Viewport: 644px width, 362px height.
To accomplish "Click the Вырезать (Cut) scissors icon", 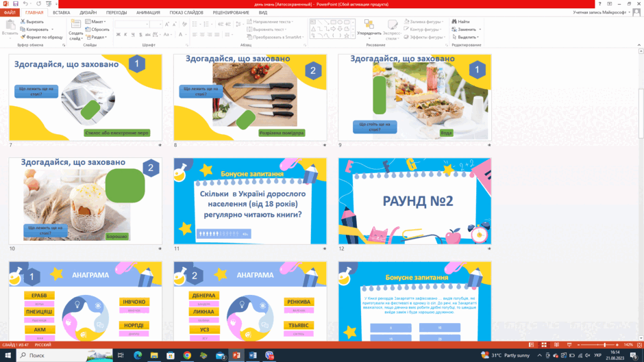I will click(x=23, y=21).
